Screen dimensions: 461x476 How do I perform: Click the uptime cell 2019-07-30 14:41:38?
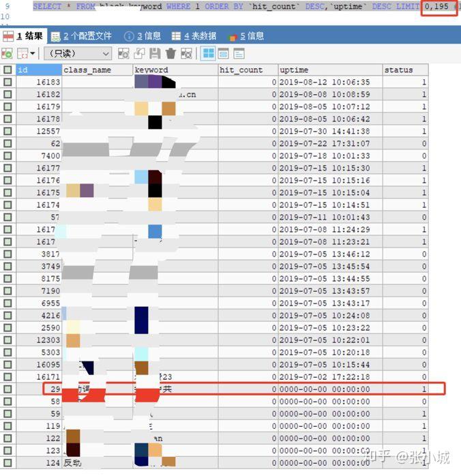(x=325, y=132)
